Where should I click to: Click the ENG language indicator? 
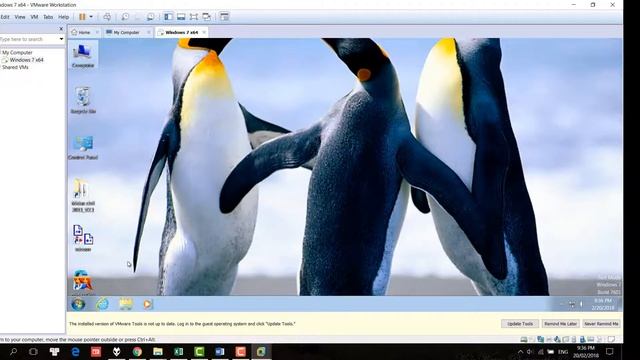tap(563, 352)
